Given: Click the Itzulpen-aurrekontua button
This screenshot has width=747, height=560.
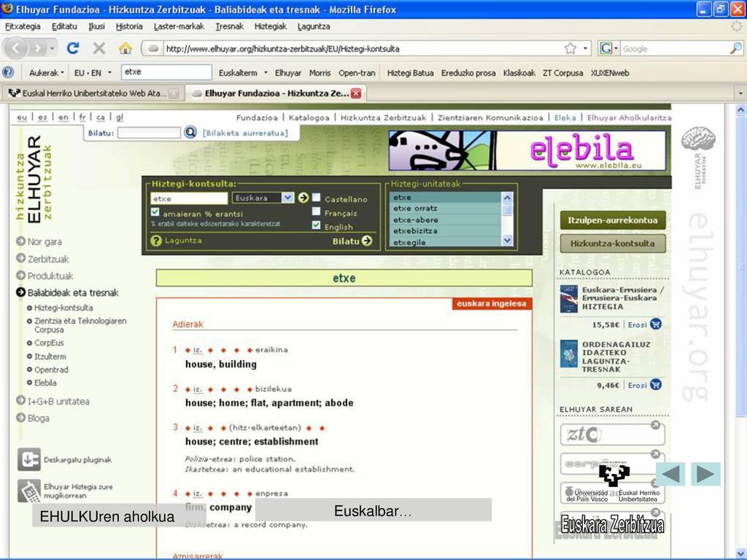Looking at the screenshot, I should 612,220.
